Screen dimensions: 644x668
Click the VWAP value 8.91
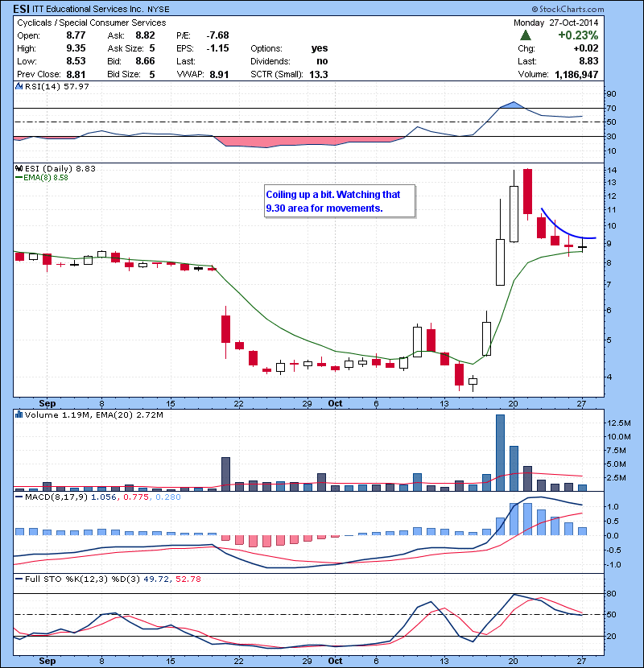[x=219, y=75]
